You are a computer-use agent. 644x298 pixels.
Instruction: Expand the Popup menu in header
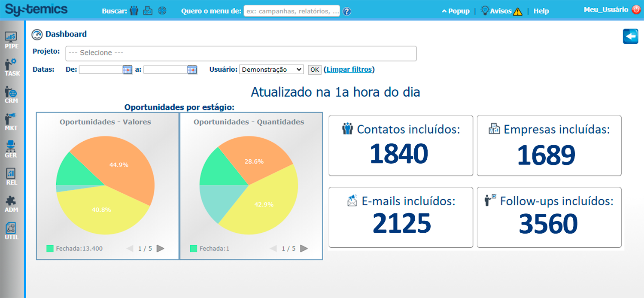pos(456,11)
